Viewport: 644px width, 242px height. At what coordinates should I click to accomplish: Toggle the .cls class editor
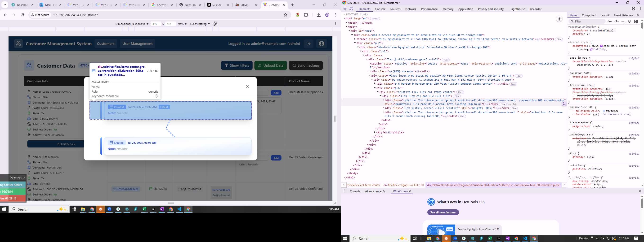pos(617,22)
